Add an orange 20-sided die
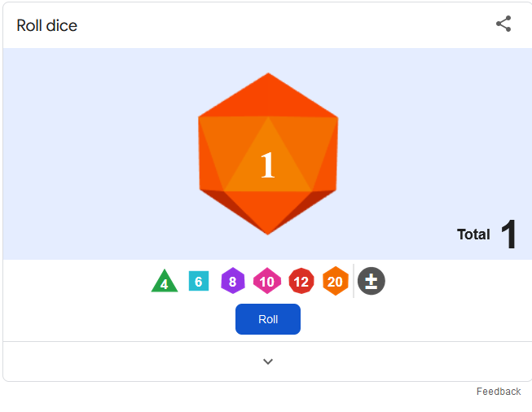This screenshot has width=532, height=412. pyautogui.click(x=336, y=281)
